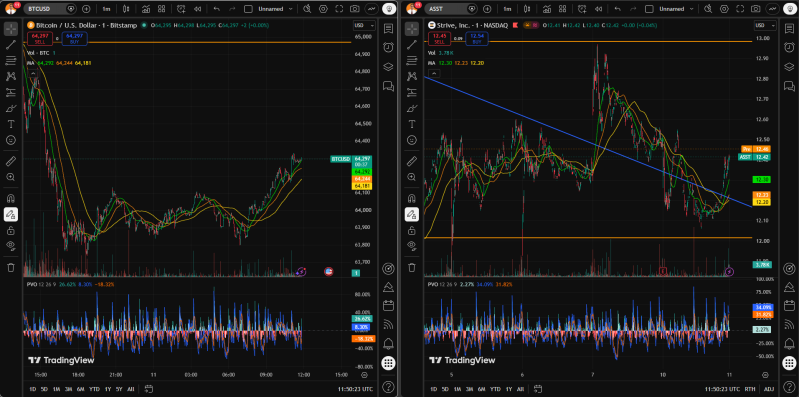
Task: Select the 5D range tab under the BTCUSD chart
Action: point(44,389)
